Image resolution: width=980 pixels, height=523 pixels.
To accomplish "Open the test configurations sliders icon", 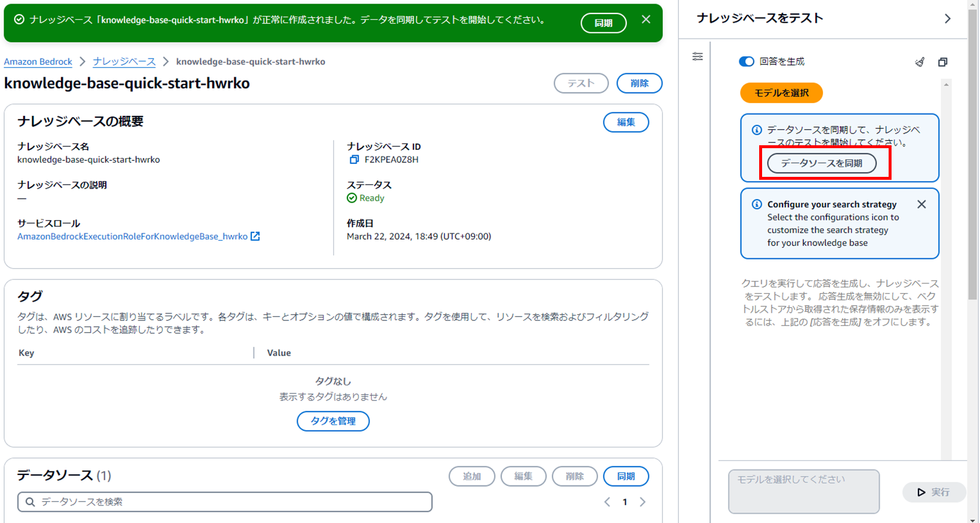I will tap(697, 56).
